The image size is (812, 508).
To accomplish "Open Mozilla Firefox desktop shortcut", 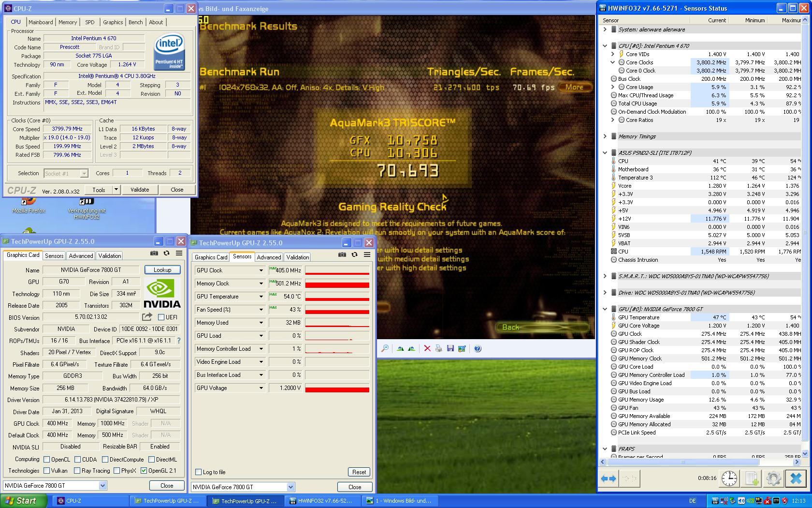I will [29, 205].
